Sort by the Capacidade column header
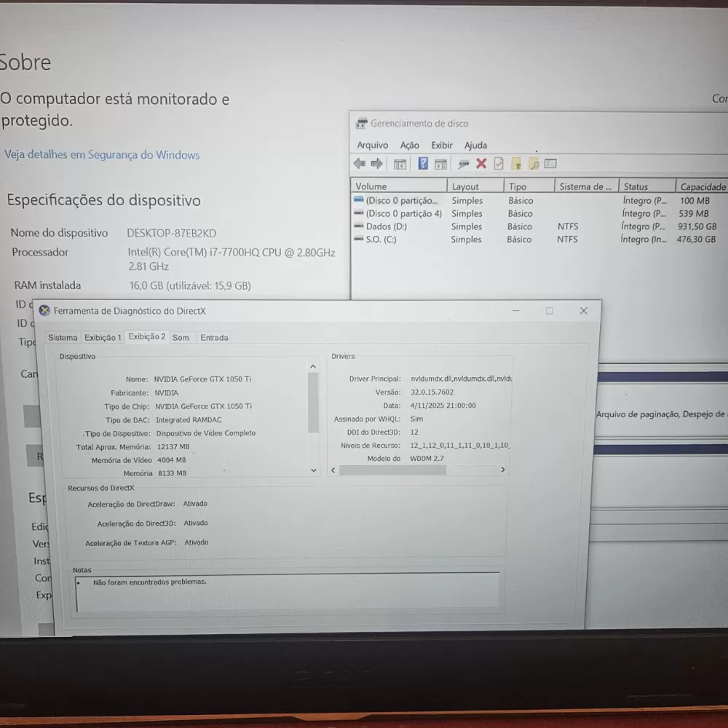This screenshot has height=728, width=728. (702, 186)
